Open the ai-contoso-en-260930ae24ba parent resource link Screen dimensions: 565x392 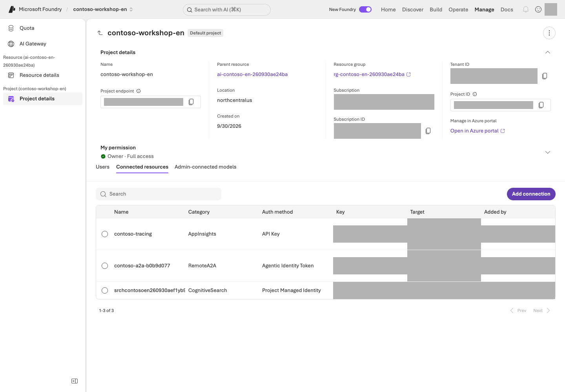pyautogui.click(x=252, y=74)
